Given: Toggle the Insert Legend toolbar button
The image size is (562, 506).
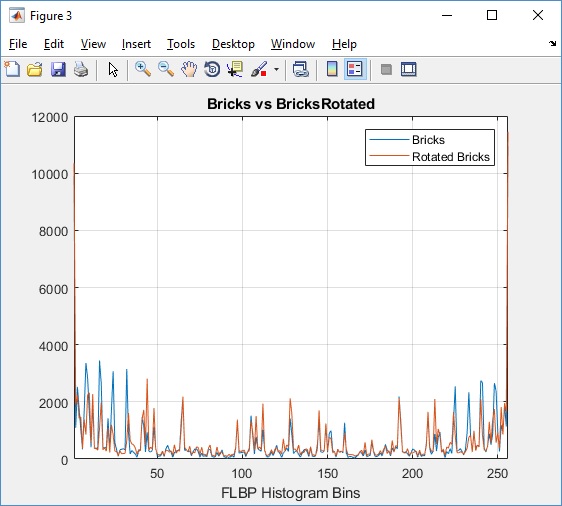Looking at the screenshot, I should [355, 69].
